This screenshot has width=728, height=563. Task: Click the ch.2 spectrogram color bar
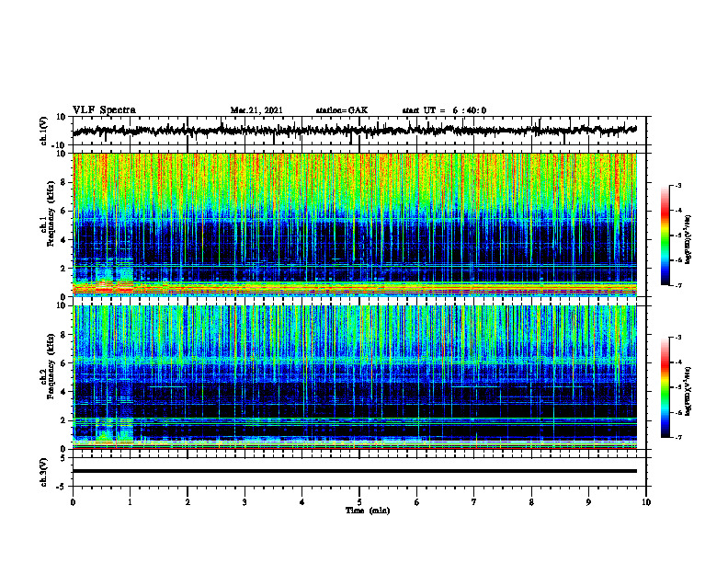point(665,387)
